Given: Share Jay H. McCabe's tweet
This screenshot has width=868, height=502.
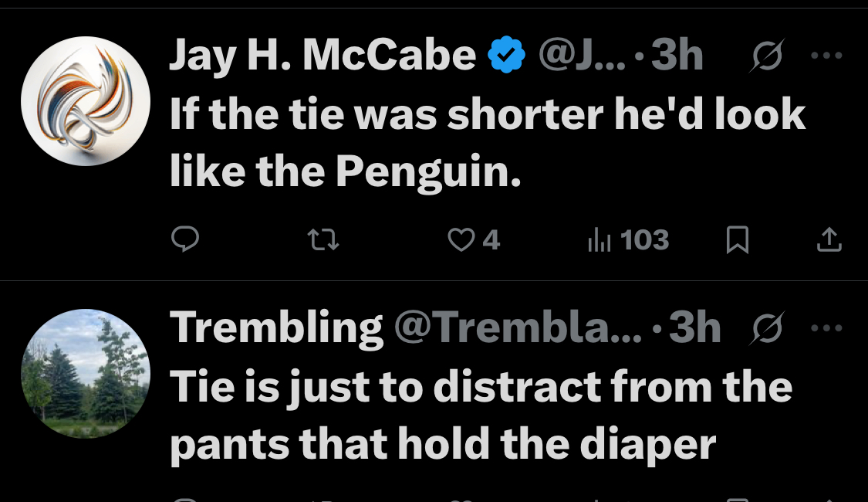Looking at the screenshot, I should (829, 240).
